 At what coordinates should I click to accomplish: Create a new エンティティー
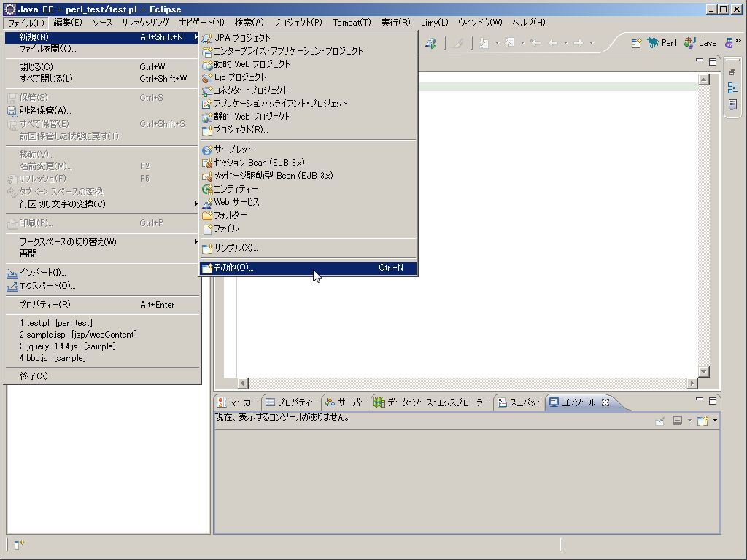pos(309,189)
